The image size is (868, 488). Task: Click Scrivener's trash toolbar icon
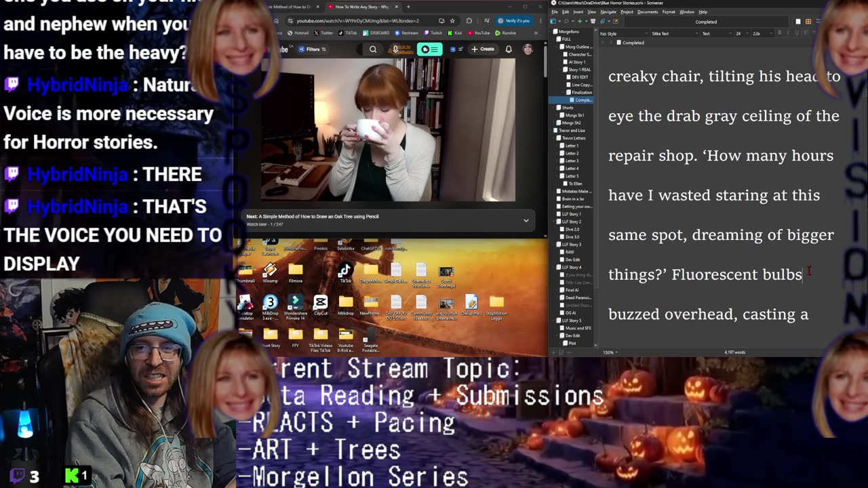click(593, 21)
